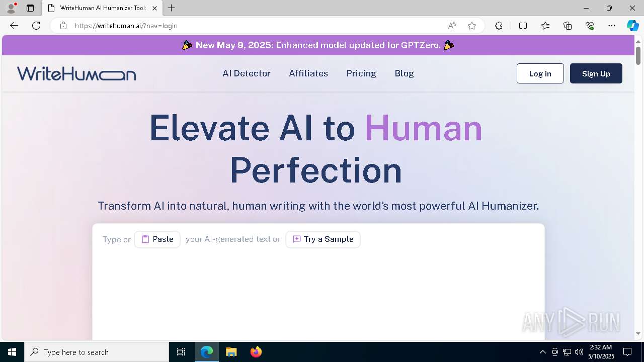Click the Log in button
Image resolution: width=644 pixels, height=362 pixels.
pyautogui.click(x=540, y=73)
